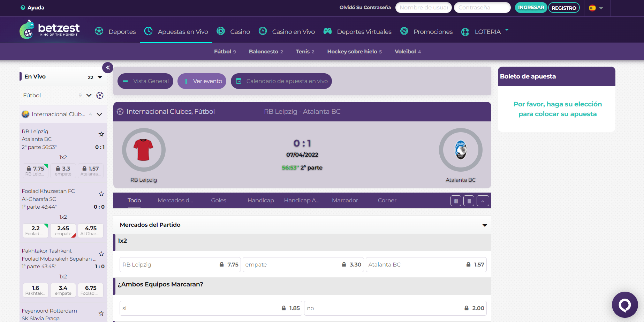644x322 pixels.
Task: Click the Ayuda help question icon
Action: (23, 8)
